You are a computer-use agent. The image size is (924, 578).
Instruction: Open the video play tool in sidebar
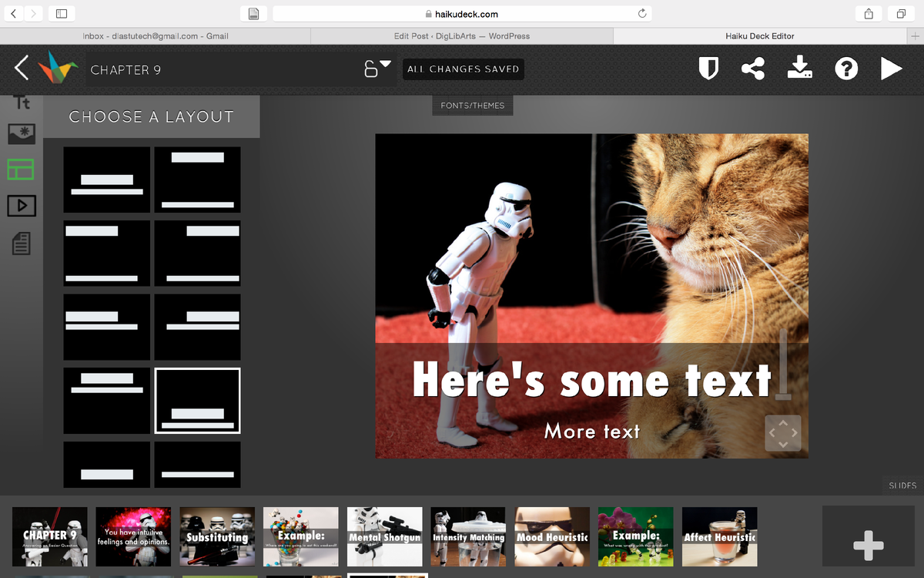click(22, 206)
